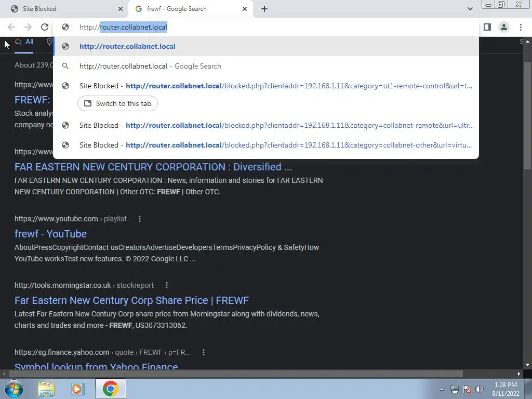Viewport: 532px width, 399px height.
Task: Click the Chrome taskbar icon
Action: point(110,389)
